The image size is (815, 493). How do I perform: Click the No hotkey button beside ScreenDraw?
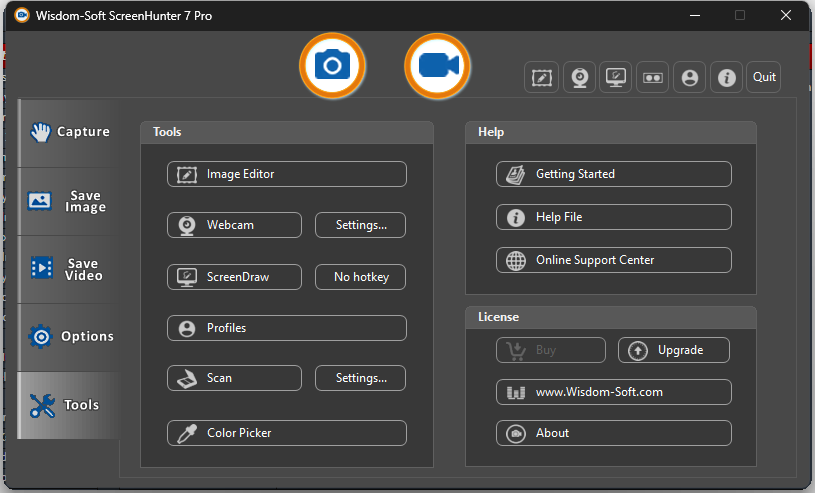(361, 277)
